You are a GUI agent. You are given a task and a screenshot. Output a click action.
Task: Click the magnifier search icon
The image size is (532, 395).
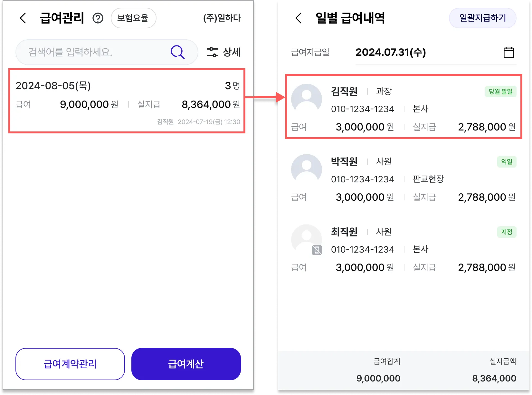(177, 52)
